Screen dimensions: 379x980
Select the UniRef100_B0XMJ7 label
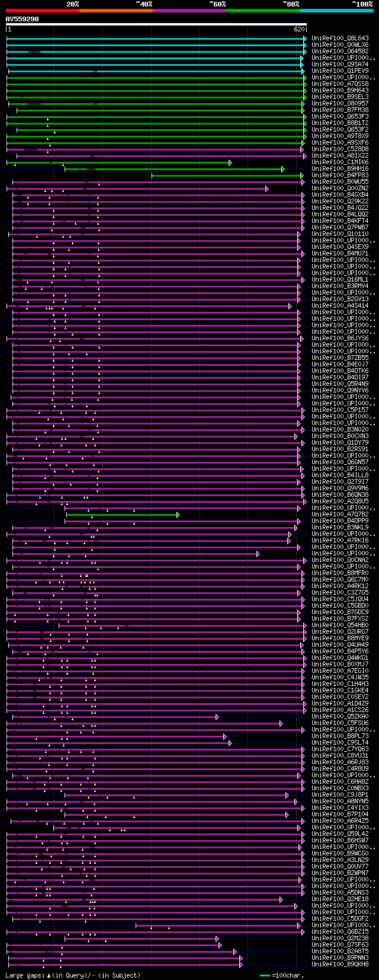click(x=340, y=664)
